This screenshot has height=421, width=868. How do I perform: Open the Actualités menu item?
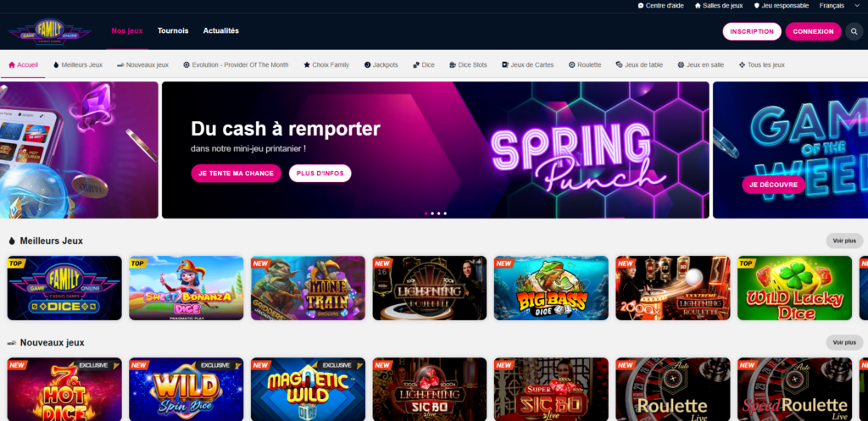221,31
